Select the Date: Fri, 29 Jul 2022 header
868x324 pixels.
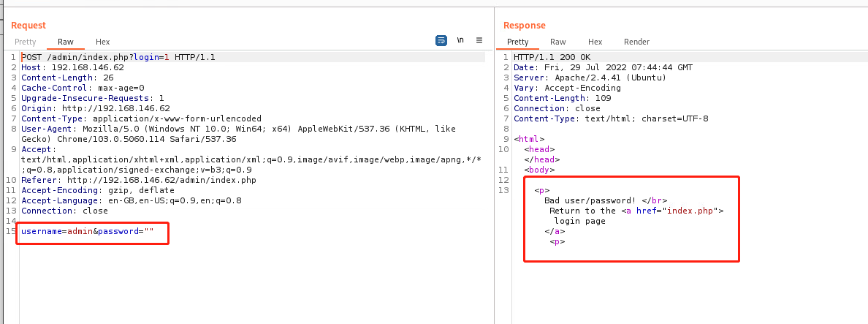pos(604,67)
